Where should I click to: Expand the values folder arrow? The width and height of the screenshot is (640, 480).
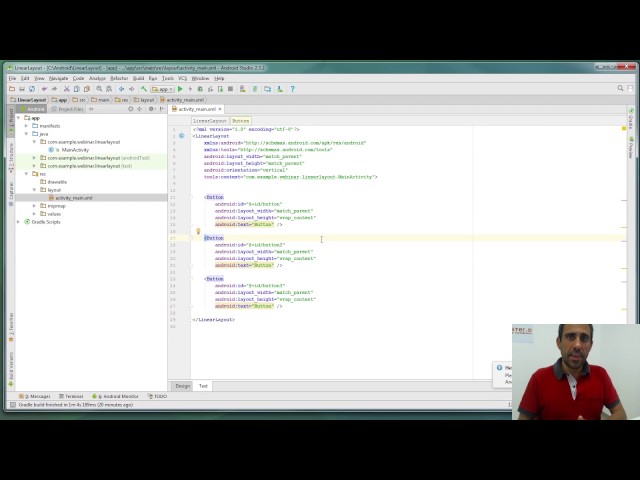coord(34,214)
